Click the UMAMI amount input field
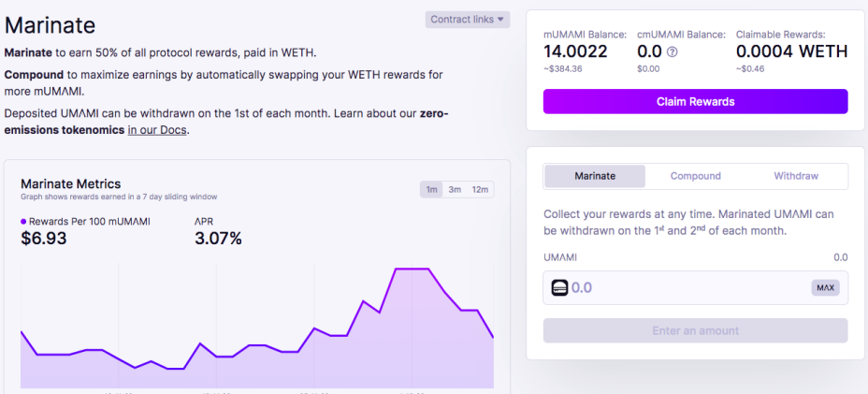Viewport: 868px width, 394px height. coord(695,287)
